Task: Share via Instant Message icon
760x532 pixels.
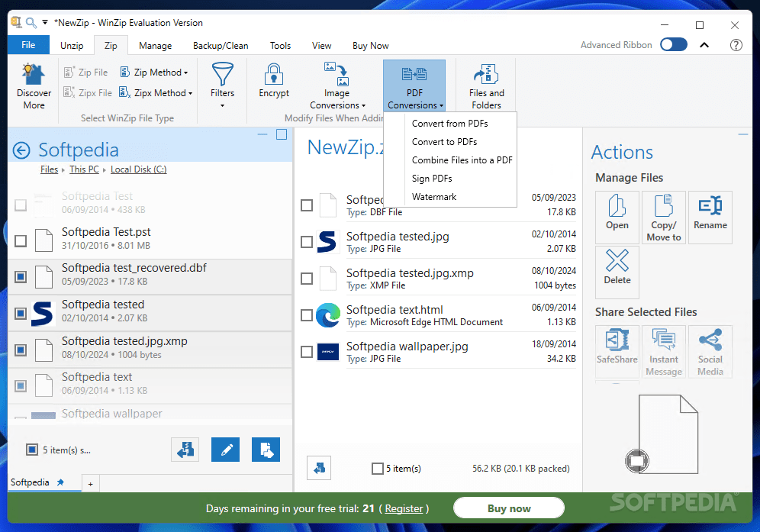Action: click(x=664, y=351)
